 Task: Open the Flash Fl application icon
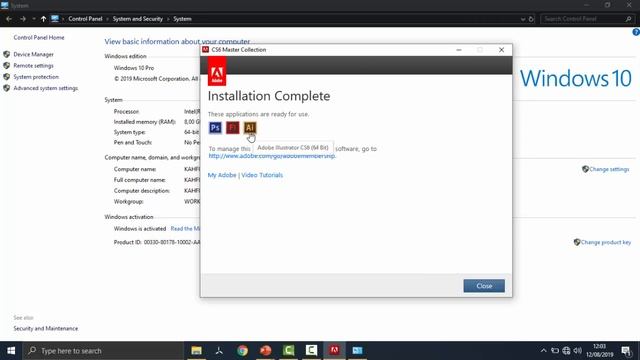[x=233, y=128]
